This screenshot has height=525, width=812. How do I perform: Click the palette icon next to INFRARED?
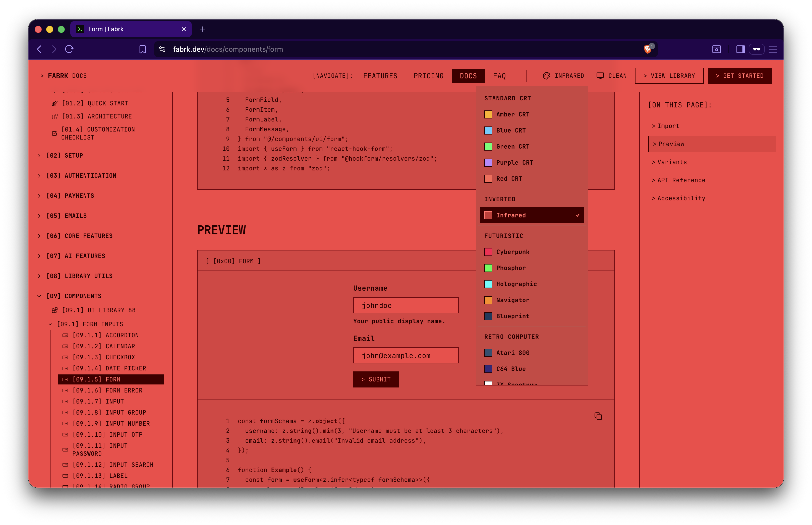click(547, 76)
